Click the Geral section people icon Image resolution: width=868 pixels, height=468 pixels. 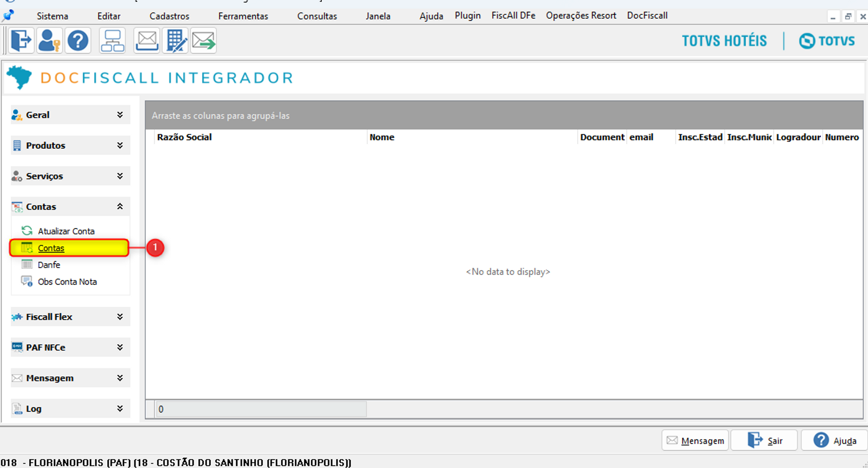[x=17, y=115]
